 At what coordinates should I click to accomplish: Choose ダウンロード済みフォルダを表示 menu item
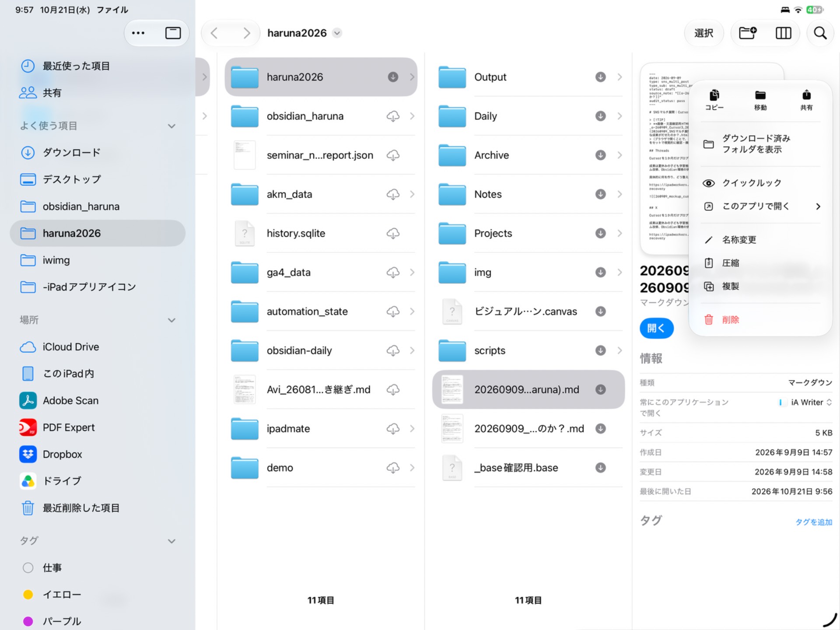tap(761, 144)
